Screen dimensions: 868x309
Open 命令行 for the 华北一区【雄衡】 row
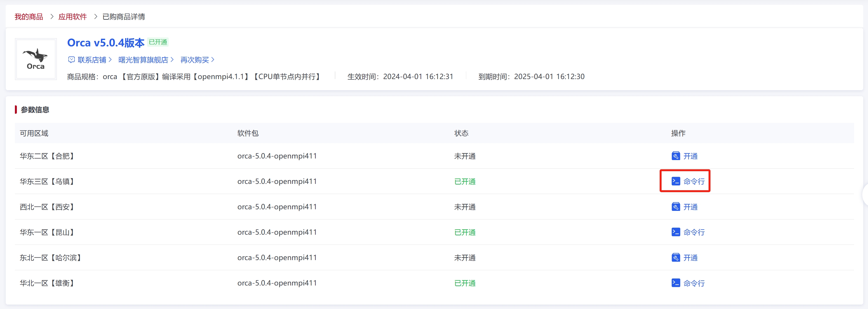coord(694,283)
